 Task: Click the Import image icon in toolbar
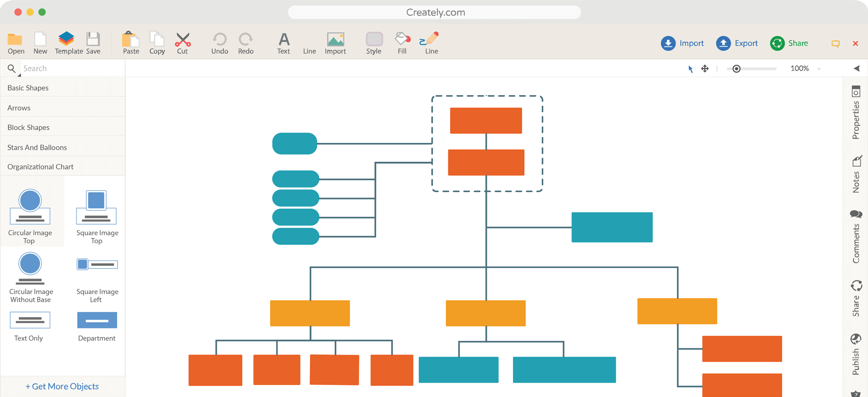click(x=335, y=40)
